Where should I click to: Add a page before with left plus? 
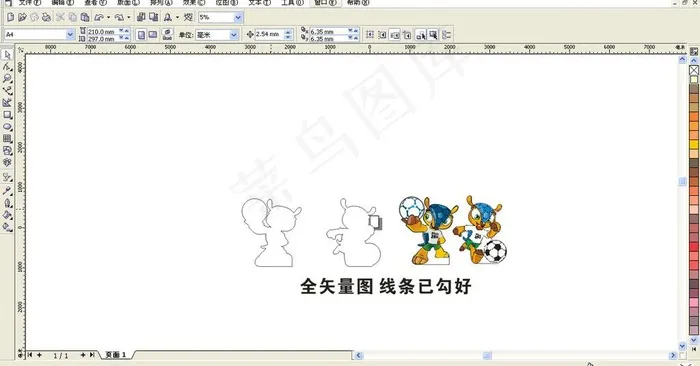point(39,355)
